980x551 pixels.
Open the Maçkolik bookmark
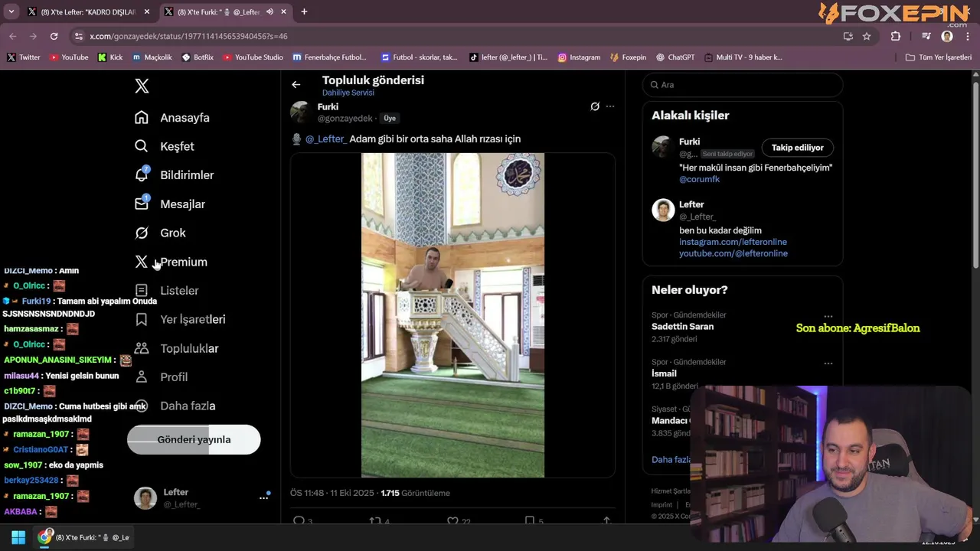pos(152,57)
